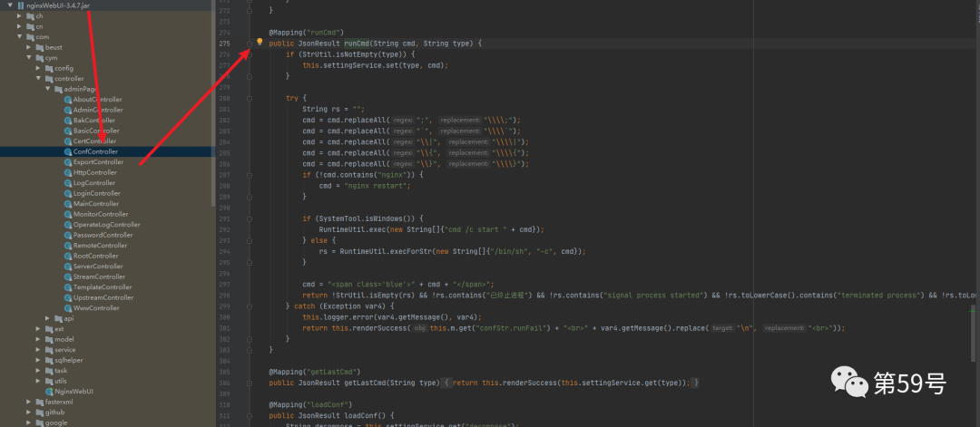
Task: Open NginxWebUI main class in tree
Action: (73, 392)
